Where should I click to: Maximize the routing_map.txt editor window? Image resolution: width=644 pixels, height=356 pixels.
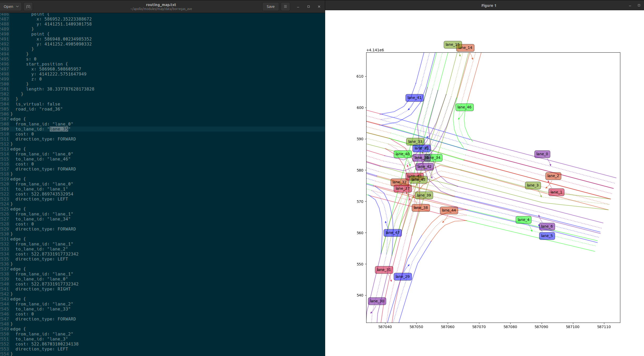tap(308, 7)
